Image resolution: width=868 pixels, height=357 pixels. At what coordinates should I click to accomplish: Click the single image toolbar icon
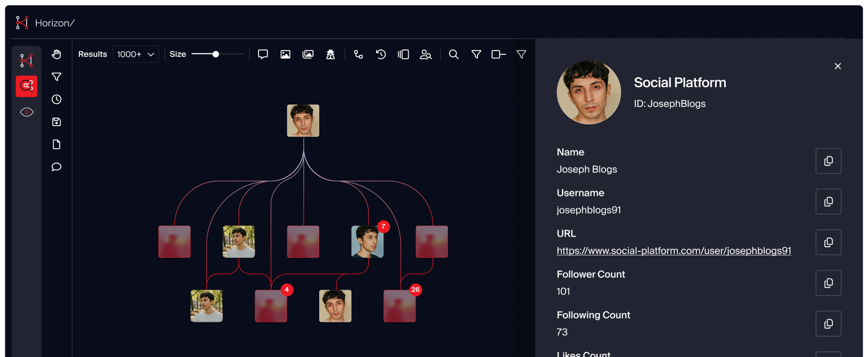click(285, 54)
